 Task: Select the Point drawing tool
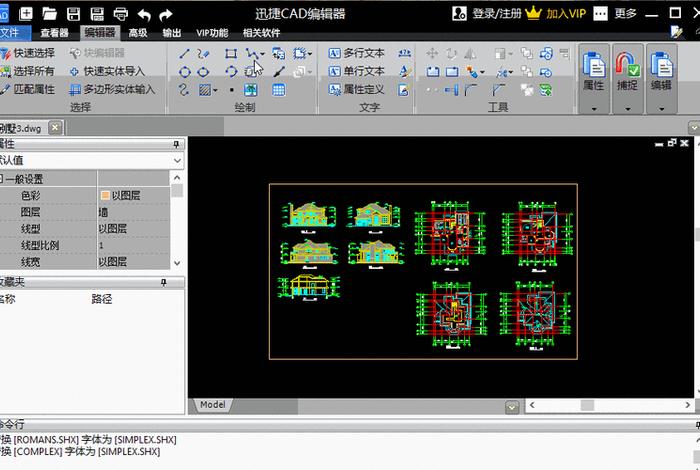[231, 90]
